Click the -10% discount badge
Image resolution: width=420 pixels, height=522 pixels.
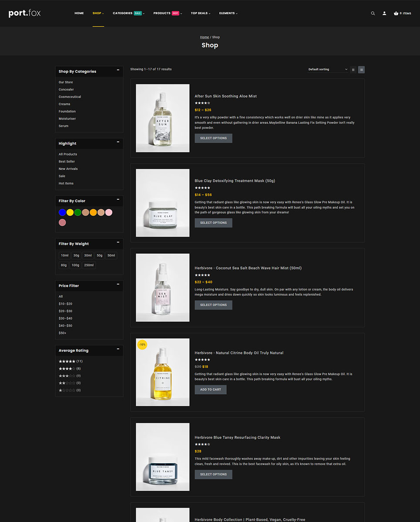142,345
